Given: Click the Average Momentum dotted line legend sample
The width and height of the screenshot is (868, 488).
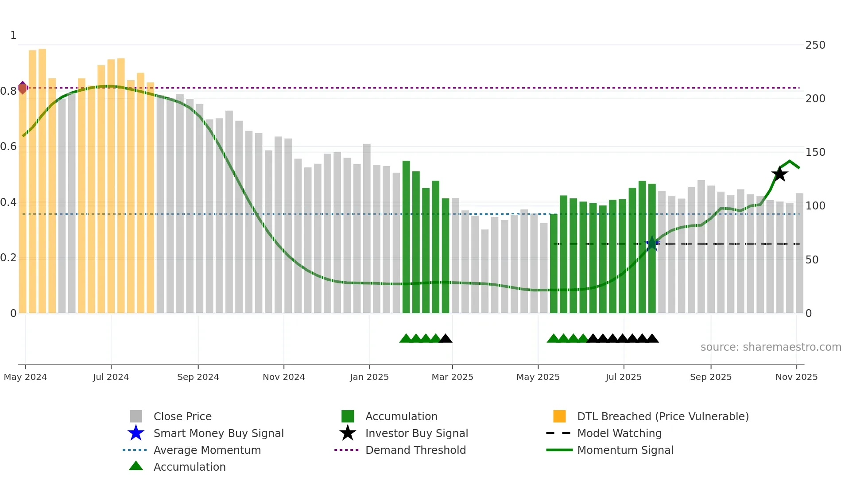Looking at the screenshot, I should (134, 450).
